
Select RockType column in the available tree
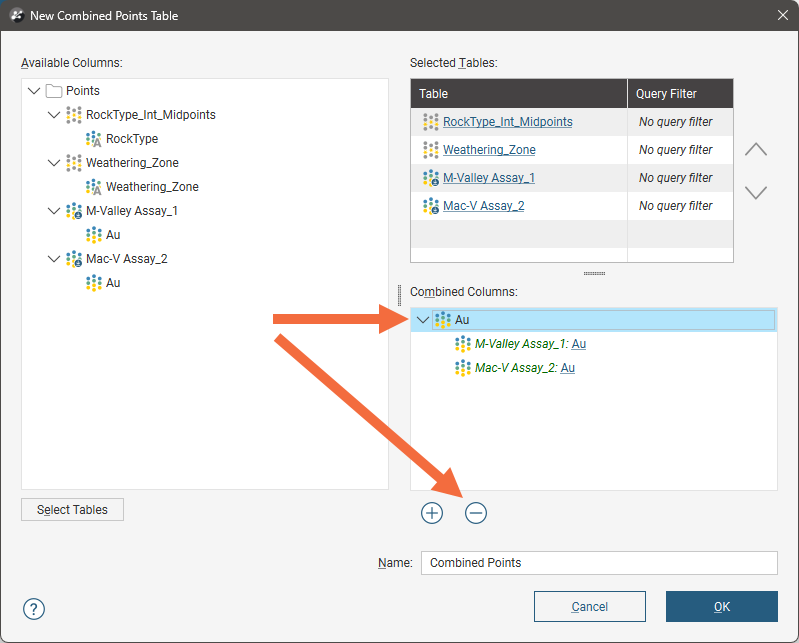[x=131, y=139]
